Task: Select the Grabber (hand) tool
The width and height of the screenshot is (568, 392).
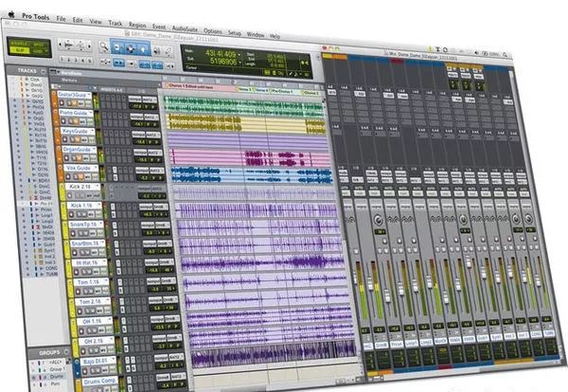Action: pyautogui.click(x=144, y=49)
